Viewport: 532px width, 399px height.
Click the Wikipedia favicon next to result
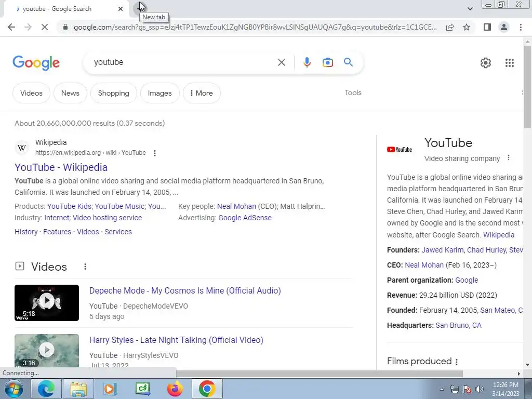point(22,148)
